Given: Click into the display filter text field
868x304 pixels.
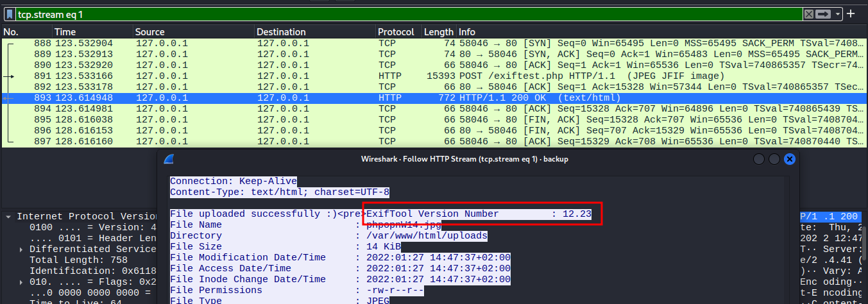Looking at the screenshot, I should coord(385,14).
